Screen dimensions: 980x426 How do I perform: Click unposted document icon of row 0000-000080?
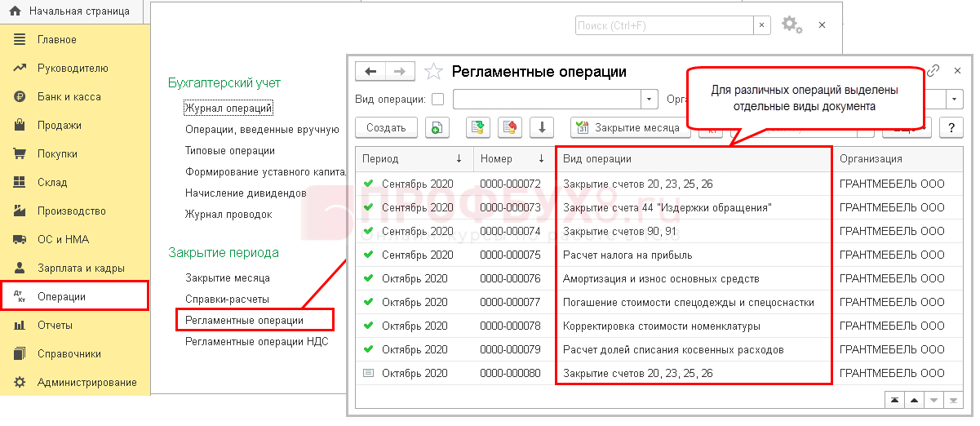(368, 374)
